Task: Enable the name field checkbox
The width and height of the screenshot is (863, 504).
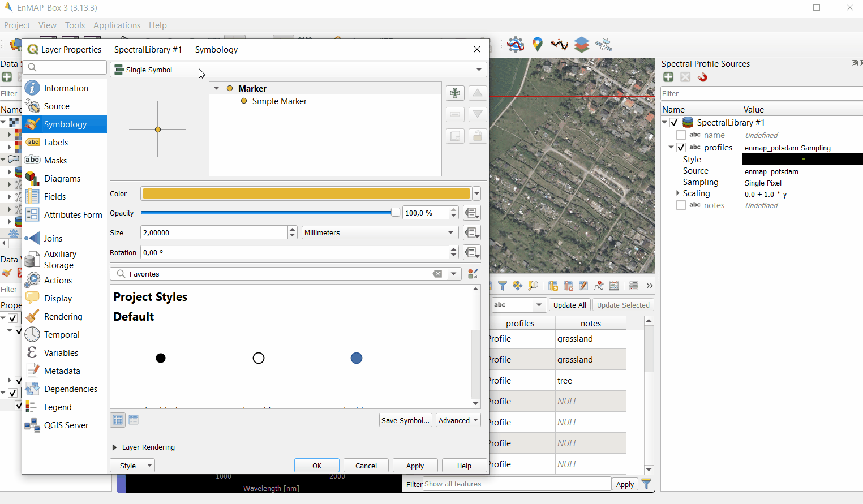Action: (x=681, y=135)
